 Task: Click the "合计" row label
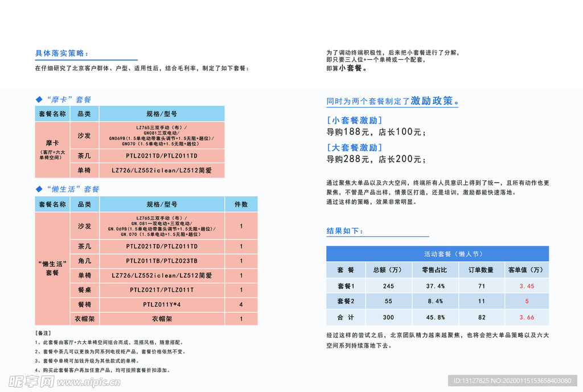click(x=346, y=317)
